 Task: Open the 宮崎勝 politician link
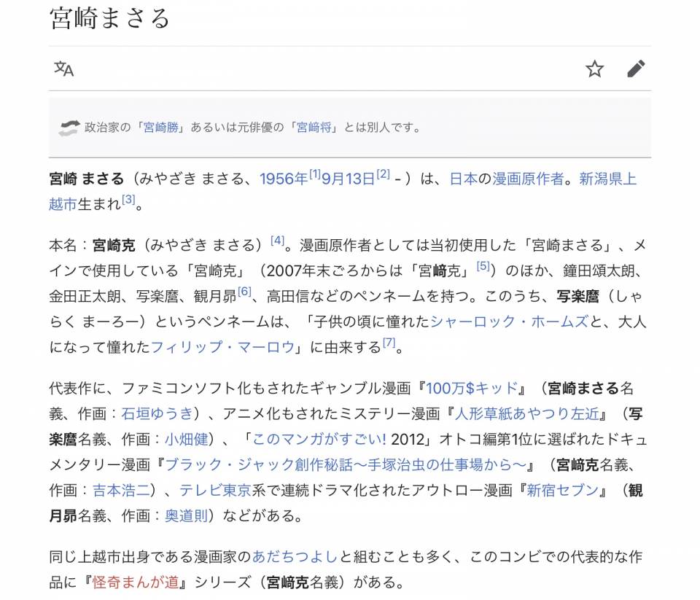pos(161,128)
